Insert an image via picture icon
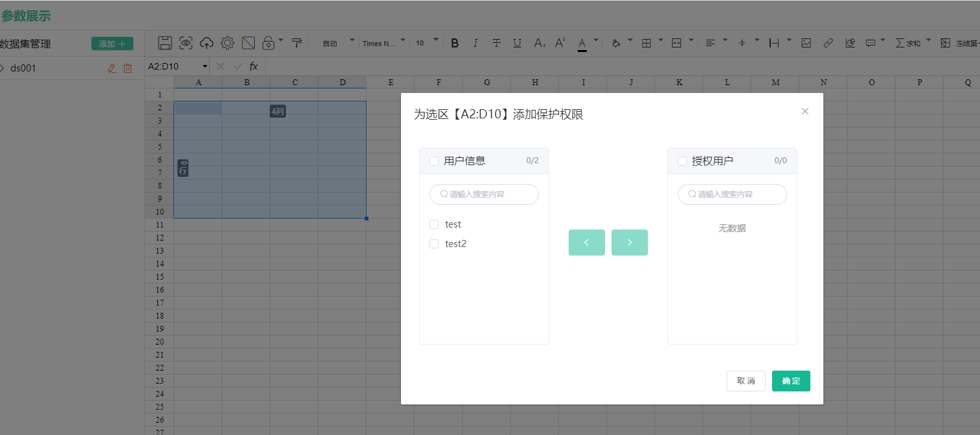The width and height of the screenshot is (980, 435). click(x=806, y=43)
